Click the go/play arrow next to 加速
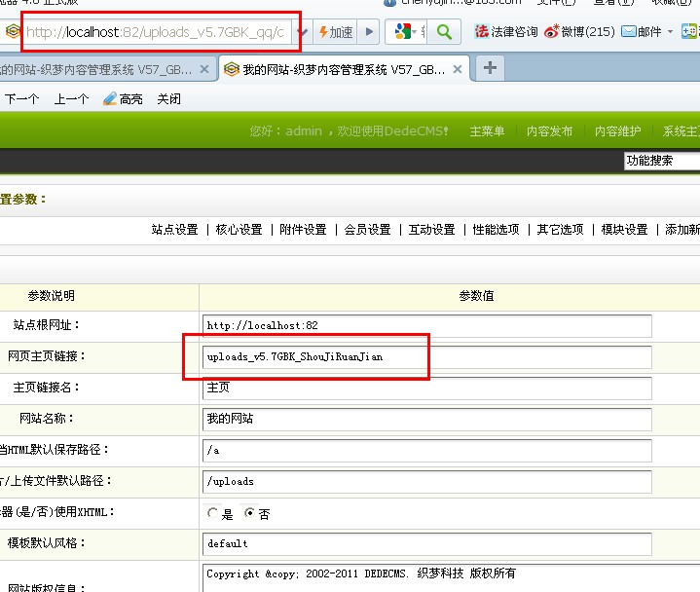Image resolution: width=700 pixels, height=592 pixels. pyautogui.click(x=369, y=32)
